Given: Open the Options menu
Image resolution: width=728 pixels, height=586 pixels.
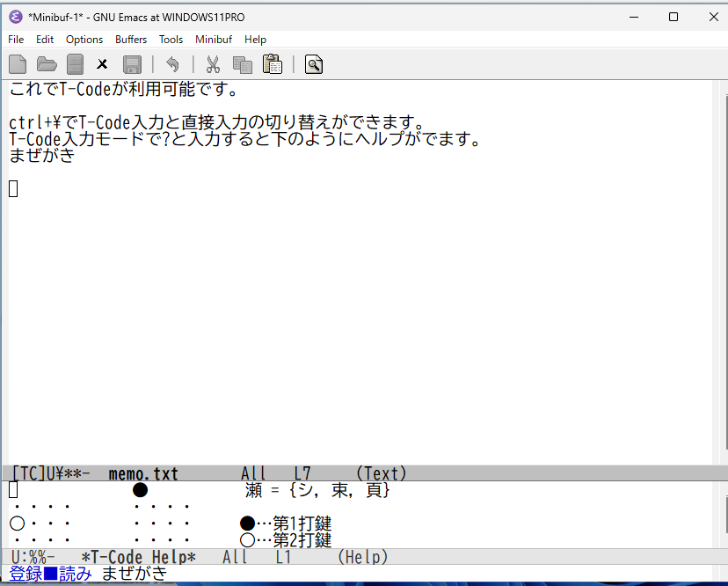Looking at the screenshot, I should coord(84,40).
